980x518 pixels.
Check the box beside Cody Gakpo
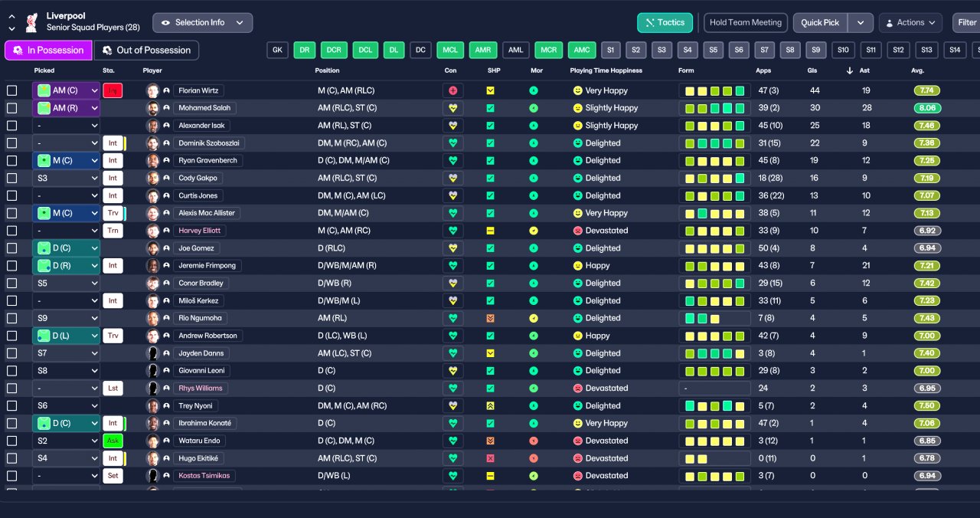point(11,178)
